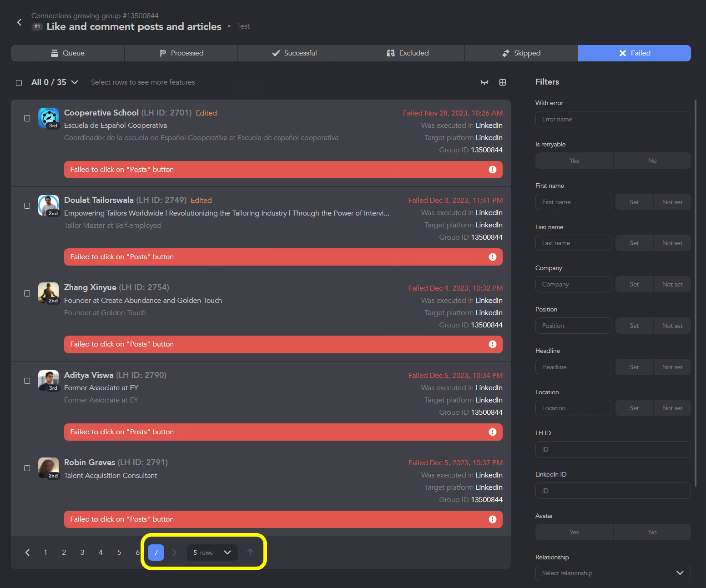Screen dimensions: 706x588
Task: Open the grid layout icon above the list
Action: coord(502,82)
